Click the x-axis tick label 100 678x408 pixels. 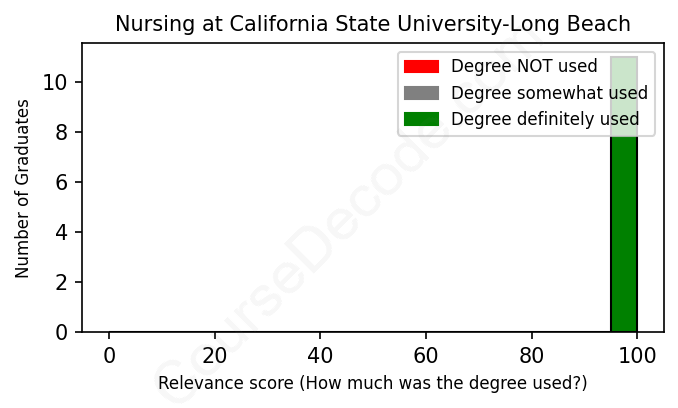coord(637,354)
